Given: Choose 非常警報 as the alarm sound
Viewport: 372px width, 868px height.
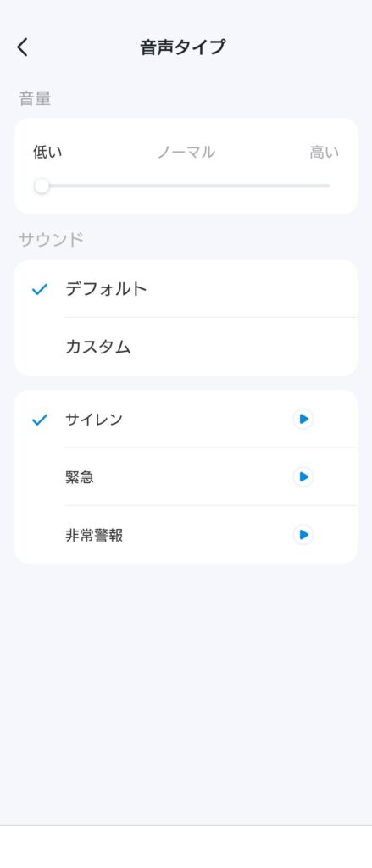Looking at the screenshot, I should tap(186, 535).
